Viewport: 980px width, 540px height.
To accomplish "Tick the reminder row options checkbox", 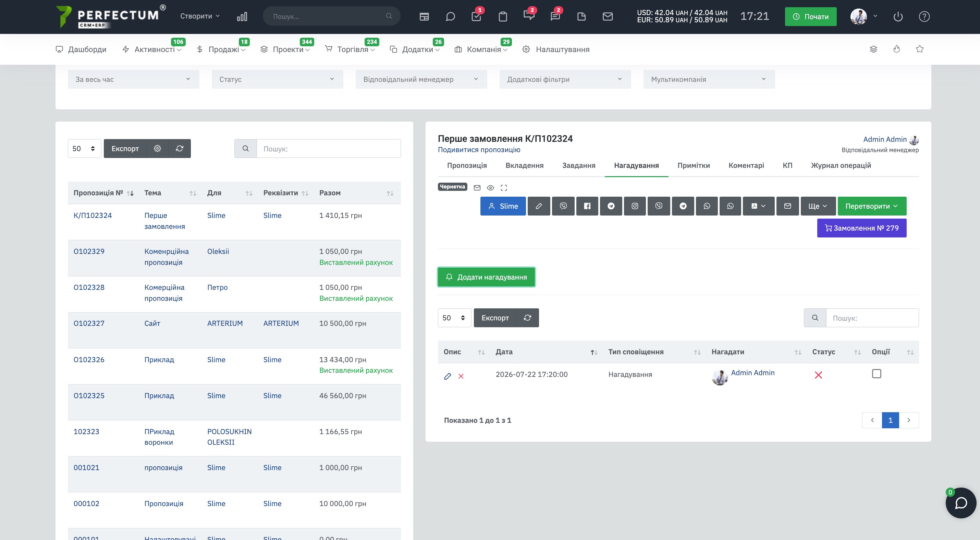I will click(x=876, y=374).
